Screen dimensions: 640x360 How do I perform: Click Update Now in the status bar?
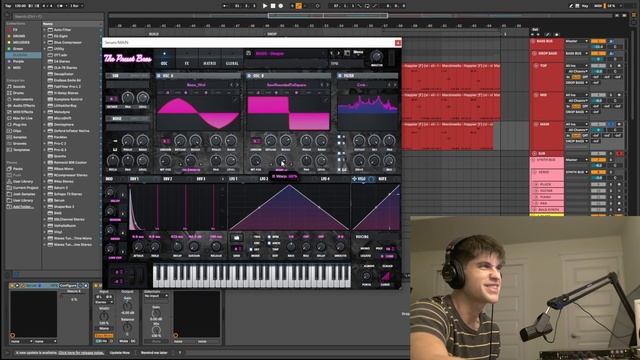[x=120, y=353]
